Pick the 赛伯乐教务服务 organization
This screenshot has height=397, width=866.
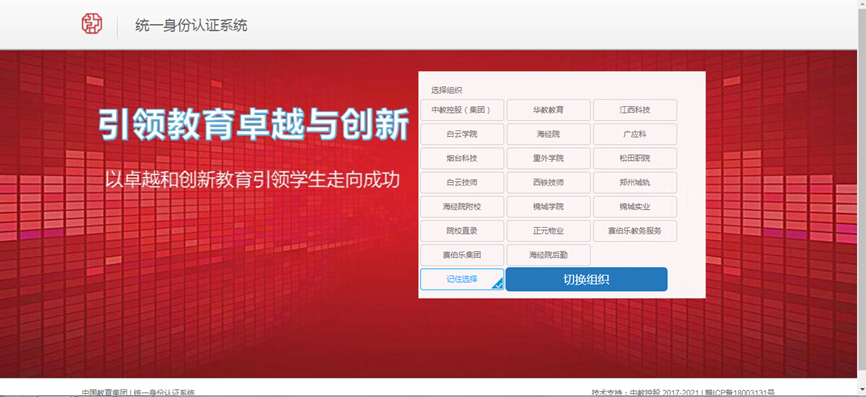tap(635, 231)
